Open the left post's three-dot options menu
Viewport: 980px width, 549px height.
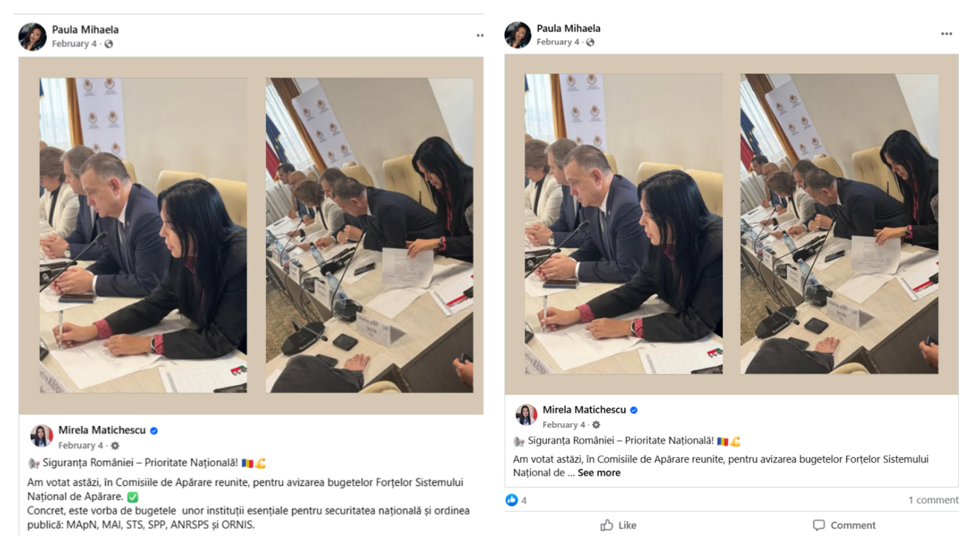(479, 35)
